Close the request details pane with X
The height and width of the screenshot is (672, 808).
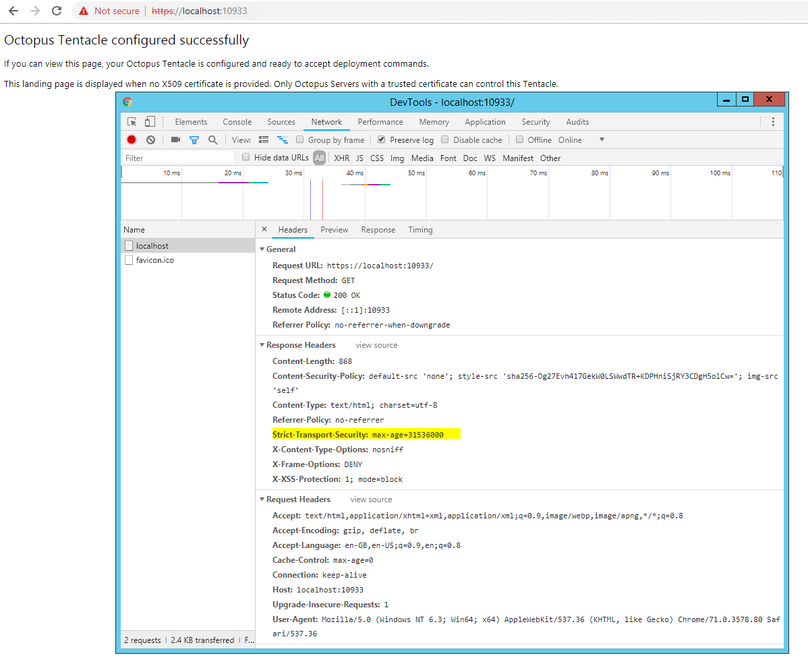pos(264,229)
